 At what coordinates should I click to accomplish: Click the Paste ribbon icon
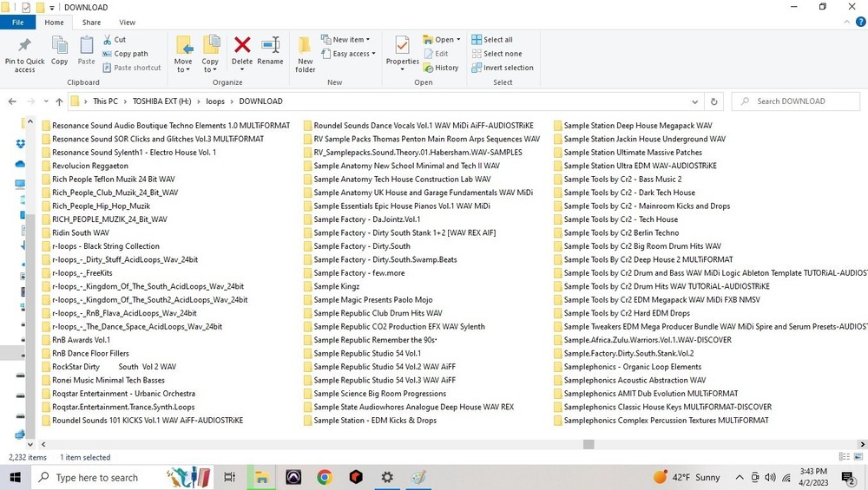point(86,45)
